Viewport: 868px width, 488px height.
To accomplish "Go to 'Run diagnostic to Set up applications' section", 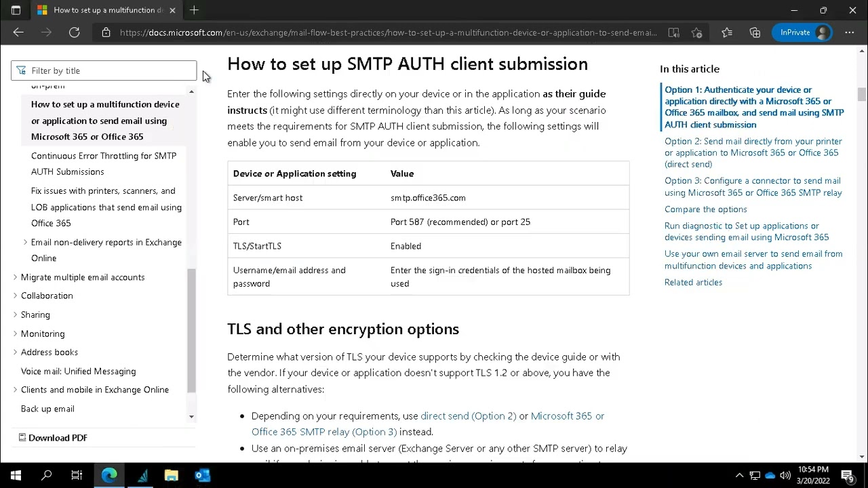I will [x=746, y=232].
